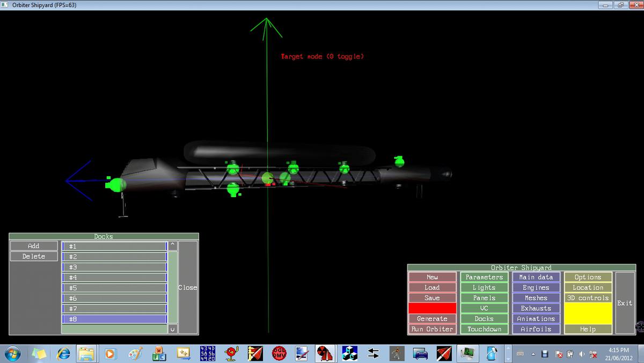Open the Meshes section

tap(536, 298)
